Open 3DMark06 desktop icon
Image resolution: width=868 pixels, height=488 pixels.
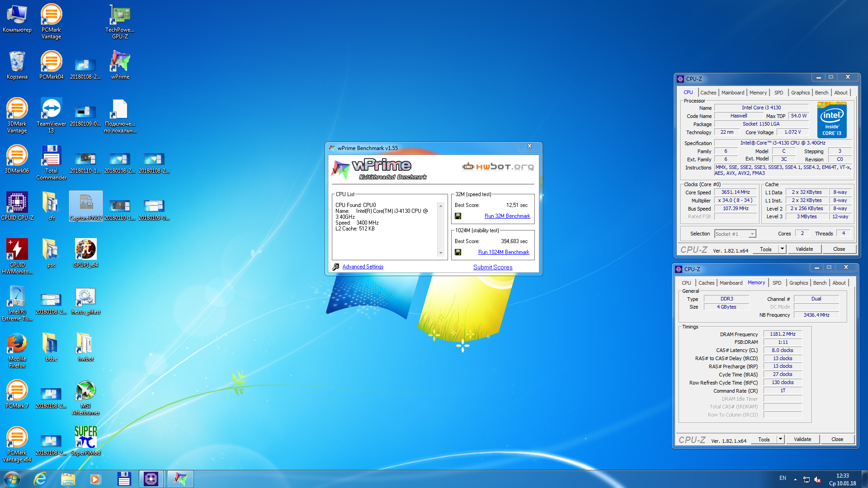(x=17, y=159)
